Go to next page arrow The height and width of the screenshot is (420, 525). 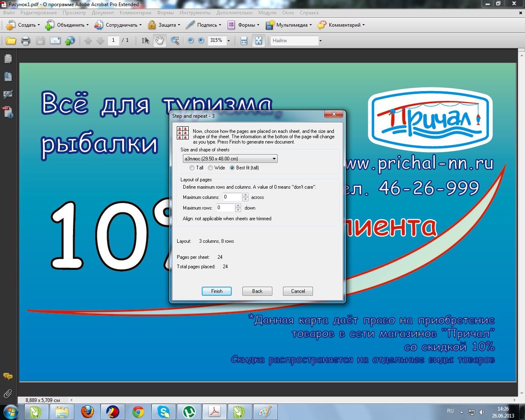(x=100, y=41)
